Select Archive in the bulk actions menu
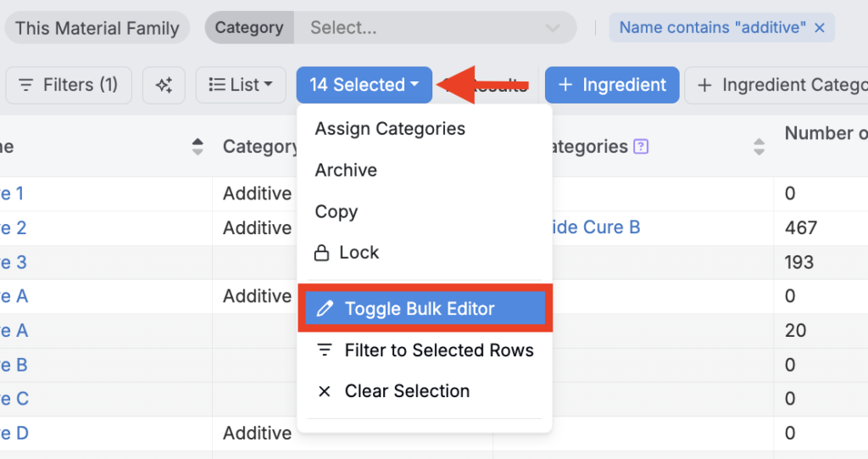 click(x=346, y=170)
